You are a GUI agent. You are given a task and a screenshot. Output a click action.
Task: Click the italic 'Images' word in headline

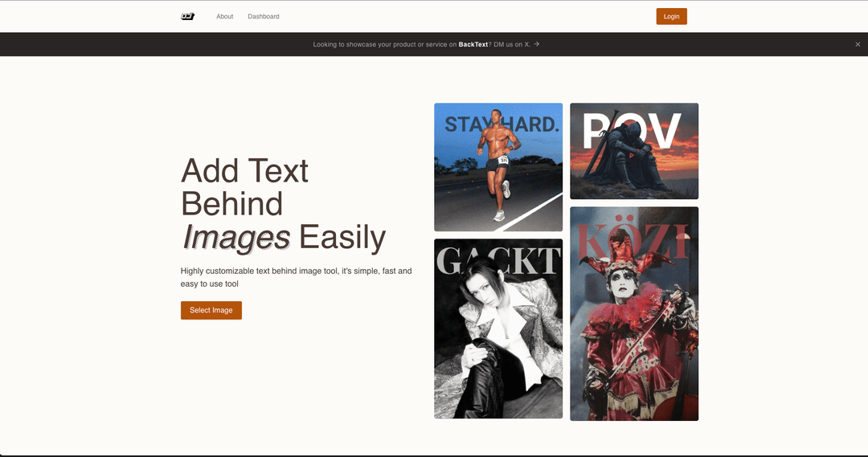pos(236,238)
